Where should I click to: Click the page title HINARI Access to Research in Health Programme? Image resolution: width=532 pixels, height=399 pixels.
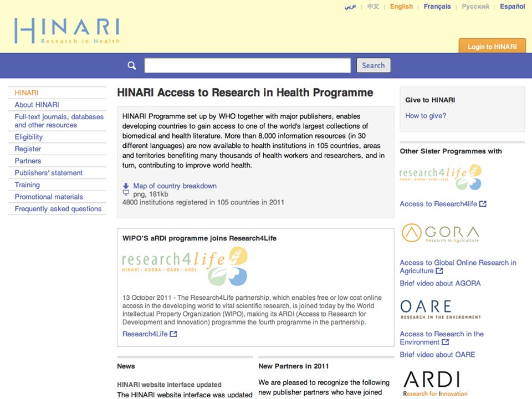[x=245, y=93]
